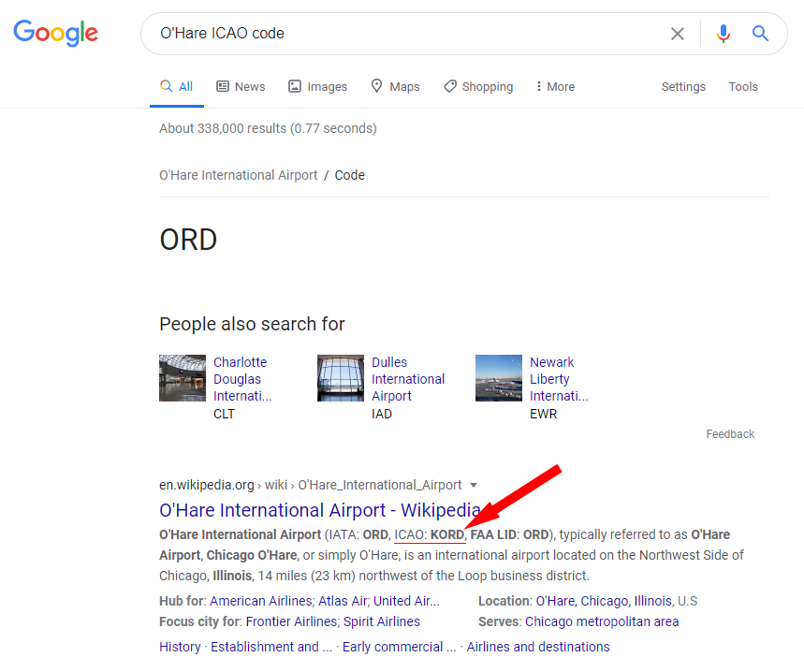Open the More search options menu
804x672 pixels.
pos(555,87)
